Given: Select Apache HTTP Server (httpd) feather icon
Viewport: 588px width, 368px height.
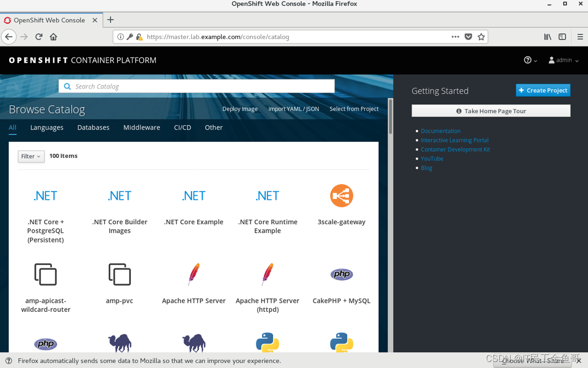Looking at the screenshot, I should click(x=267, y=274).
